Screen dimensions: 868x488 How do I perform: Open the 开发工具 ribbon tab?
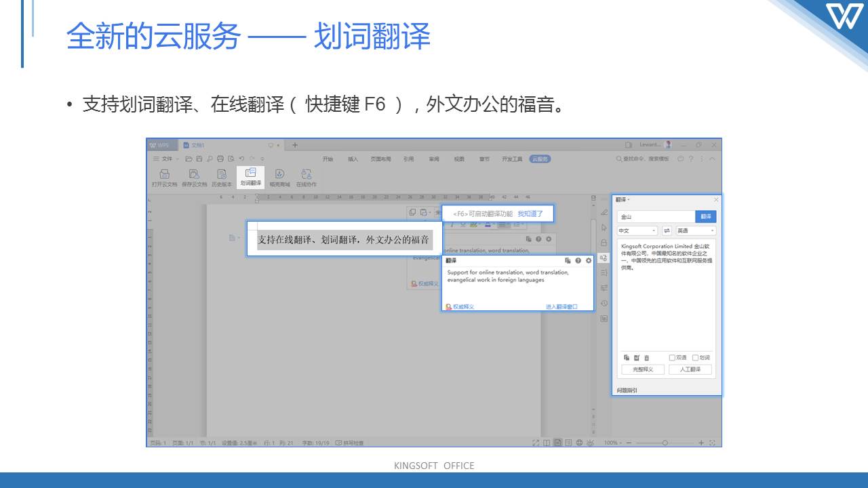(512, 159)
